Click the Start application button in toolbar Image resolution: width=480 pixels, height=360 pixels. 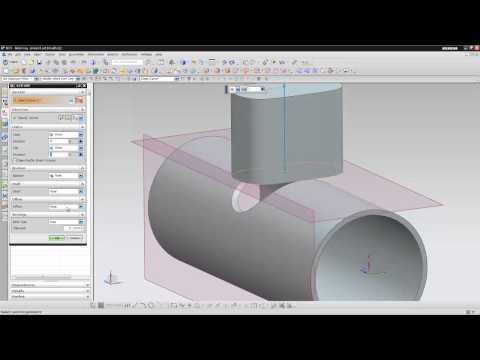coord(10,62)
